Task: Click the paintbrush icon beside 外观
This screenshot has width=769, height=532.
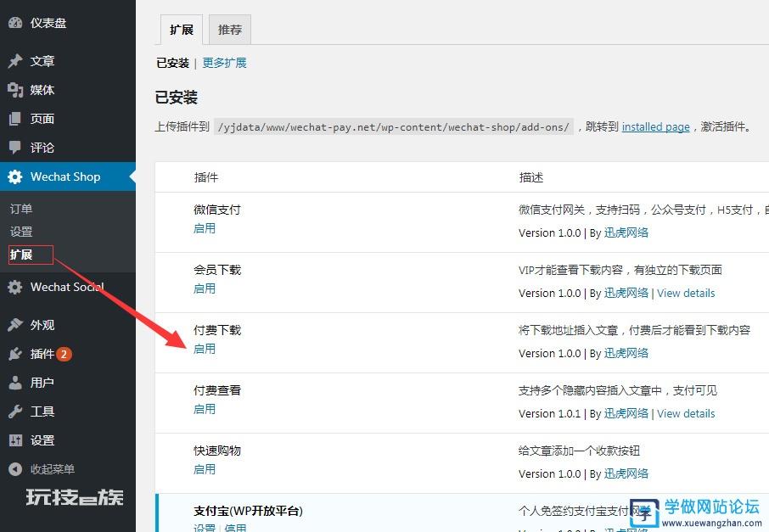Action: pyautogui.click(x=15, y=325)
